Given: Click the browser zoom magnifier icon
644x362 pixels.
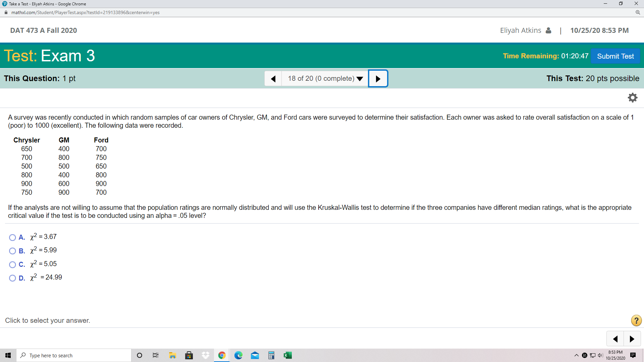Looking at the screenshot, I should 638,12.
